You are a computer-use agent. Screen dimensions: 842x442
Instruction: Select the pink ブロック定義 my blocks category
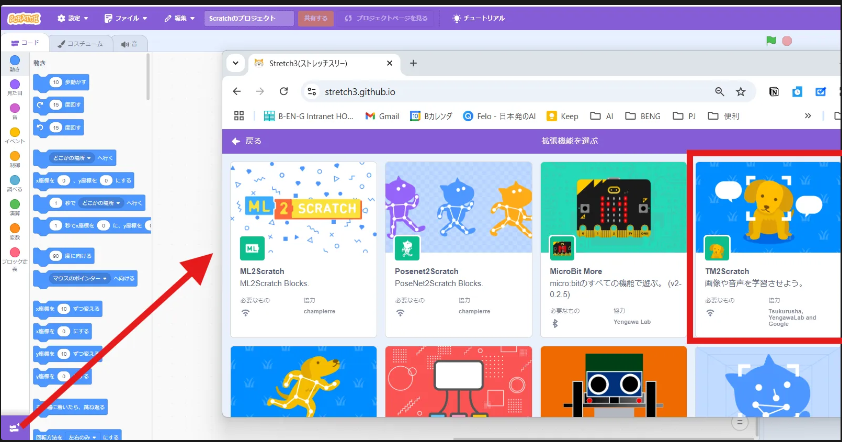tap(15, 259)
